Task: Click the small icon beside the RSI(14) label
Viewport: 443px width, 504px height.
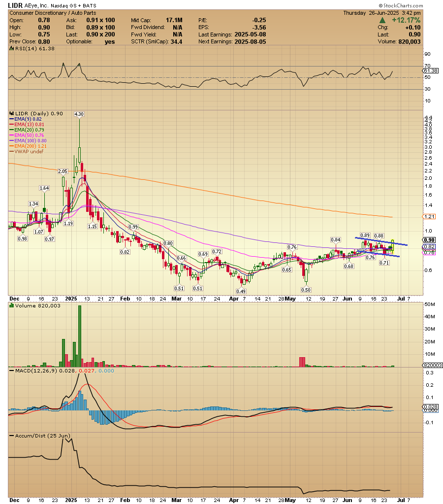Action: coord(11,49)
